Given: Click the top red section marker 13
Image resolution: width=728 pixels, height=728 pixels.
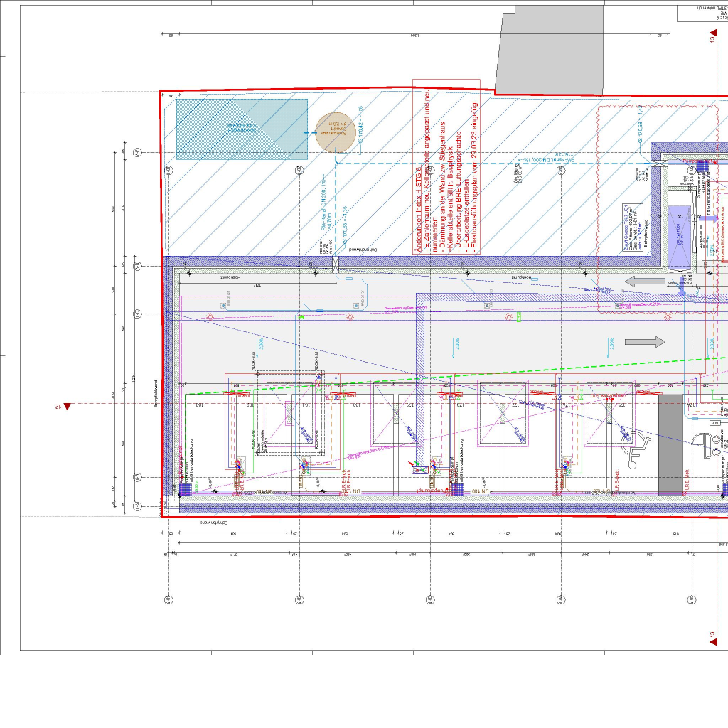Looking at the screenshot, I should click(713, 33).
